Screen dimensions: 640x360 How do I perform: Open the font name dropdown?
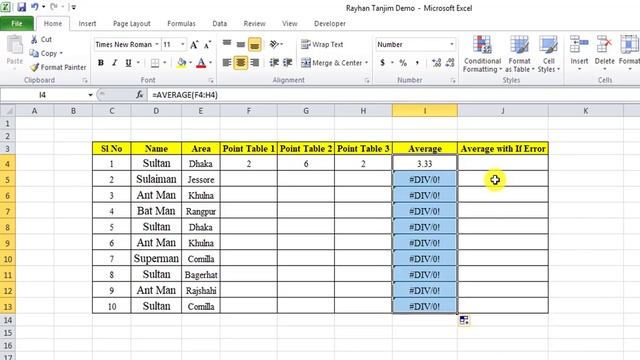(x=157, y=44)
